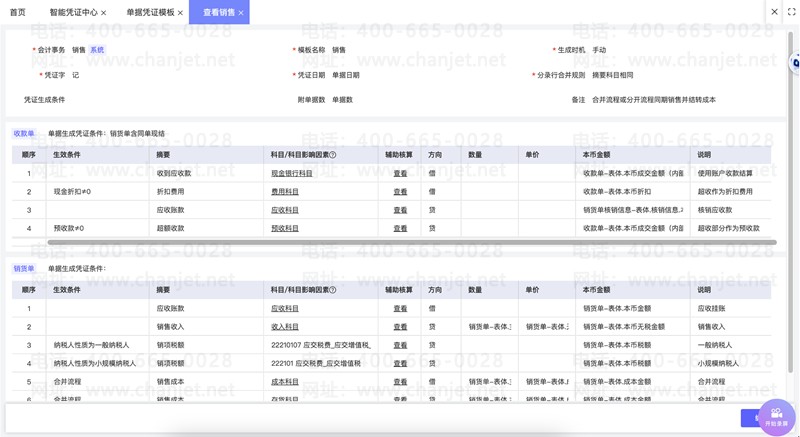
Task: Click the 生成时机 value 手动
Action: point(599,50)
